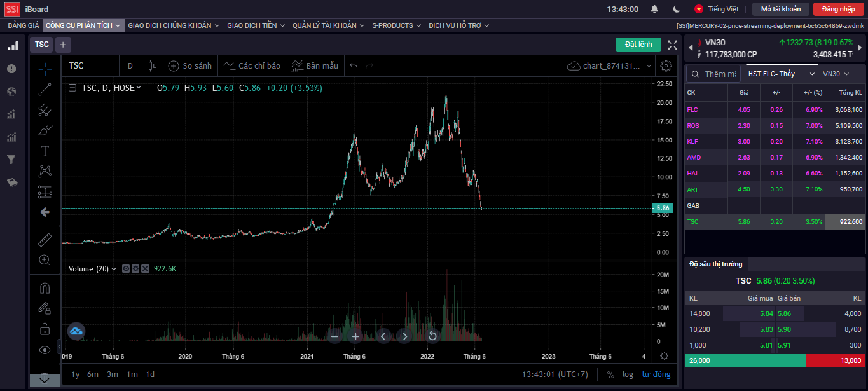Open the CÔNG CỤ PHÂN TÍCH menu

[83, 25]
